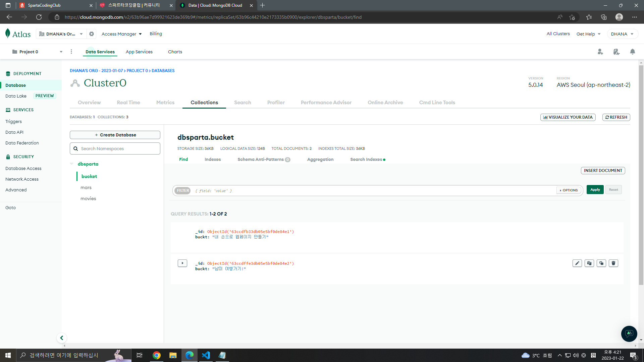This screenshot has height=362, width=644.
Task: Open project options three-dot menu
Action: point(71,52)
